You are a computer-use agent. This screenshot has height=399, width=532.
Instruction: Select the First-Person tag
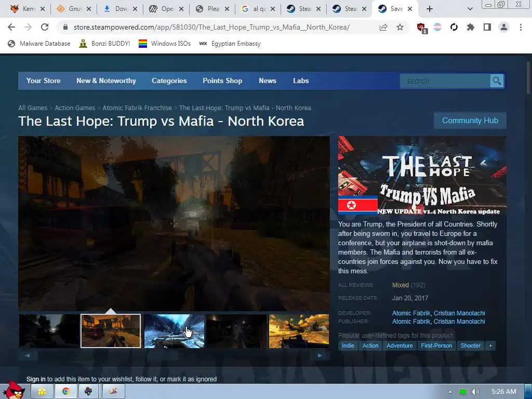click(x=436, y=345)
